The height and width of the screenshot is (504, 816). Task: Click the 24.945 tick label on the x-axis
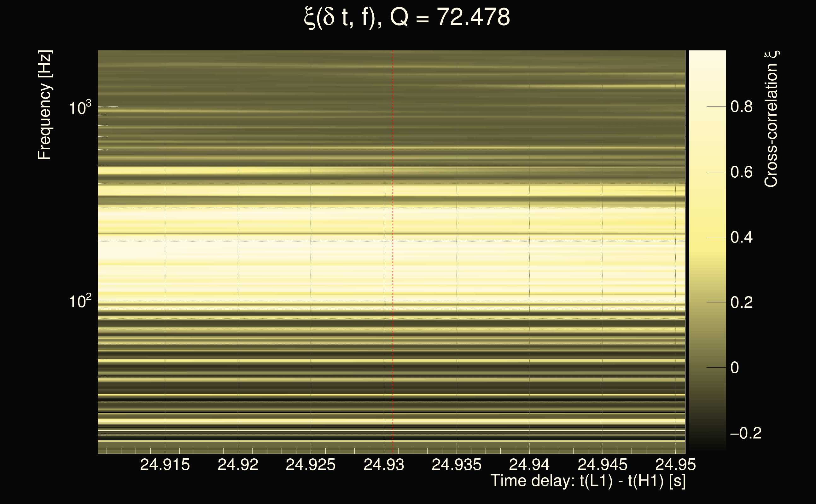click(x=602, y=465)
